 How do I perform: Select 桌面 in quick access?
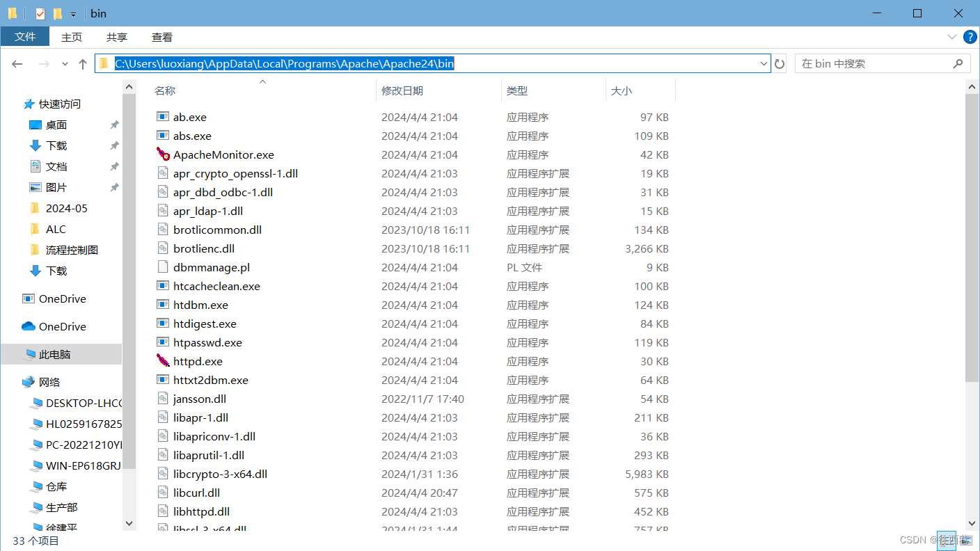pos(56,125)
